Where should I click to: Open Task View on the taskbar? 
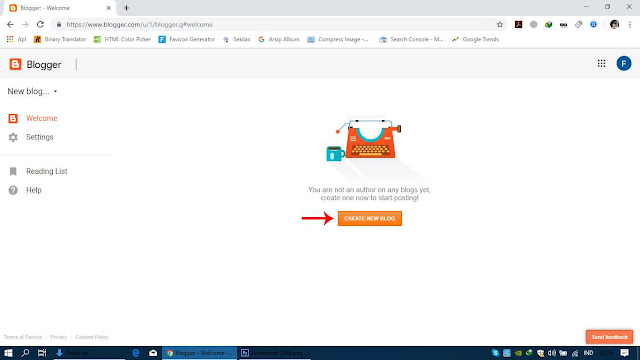click(42, 353)
